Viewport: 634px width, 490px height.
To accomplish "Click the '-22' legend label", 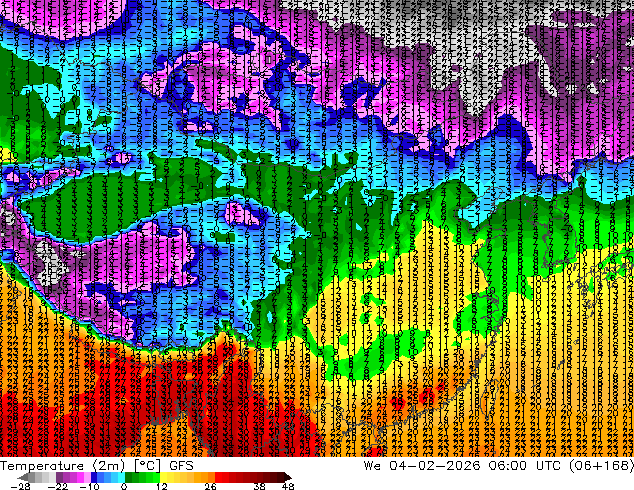I will pyautogui.click(x=58, y=486).
